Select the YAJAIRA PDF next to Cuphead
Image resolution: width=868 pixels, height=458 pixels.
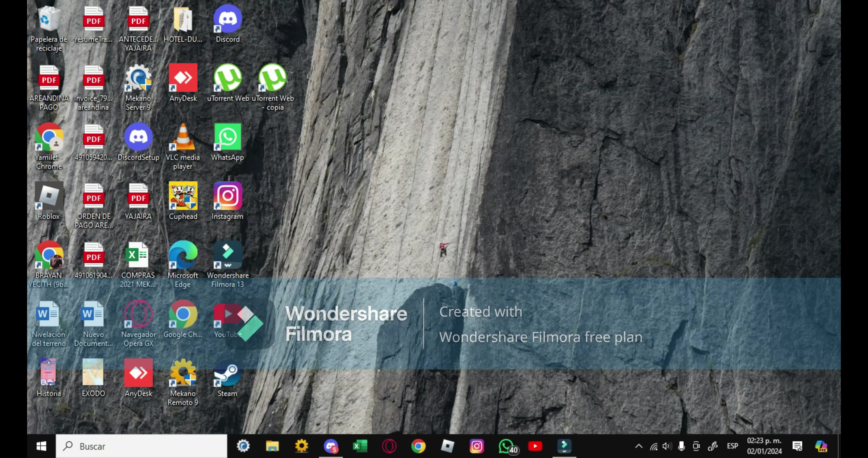tap(138, 201)
